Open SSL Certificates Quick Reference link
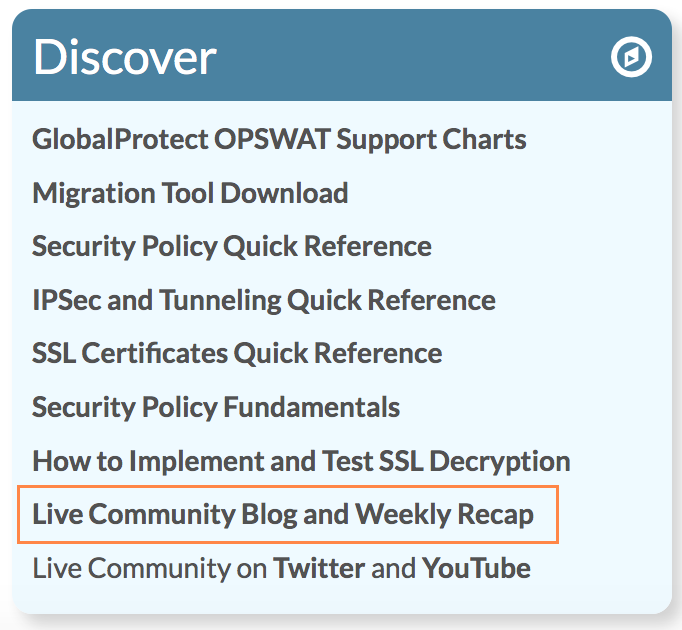This screenshot has height=630, width=682. pos(237,353)
